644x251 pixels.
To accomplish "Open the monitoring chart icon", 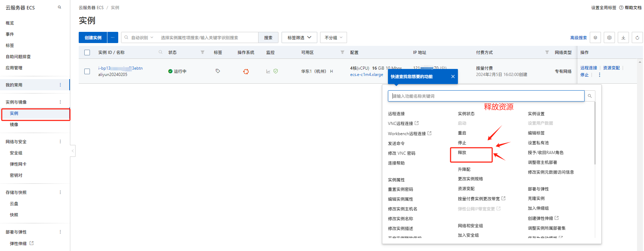I will [x=268, y=71].
